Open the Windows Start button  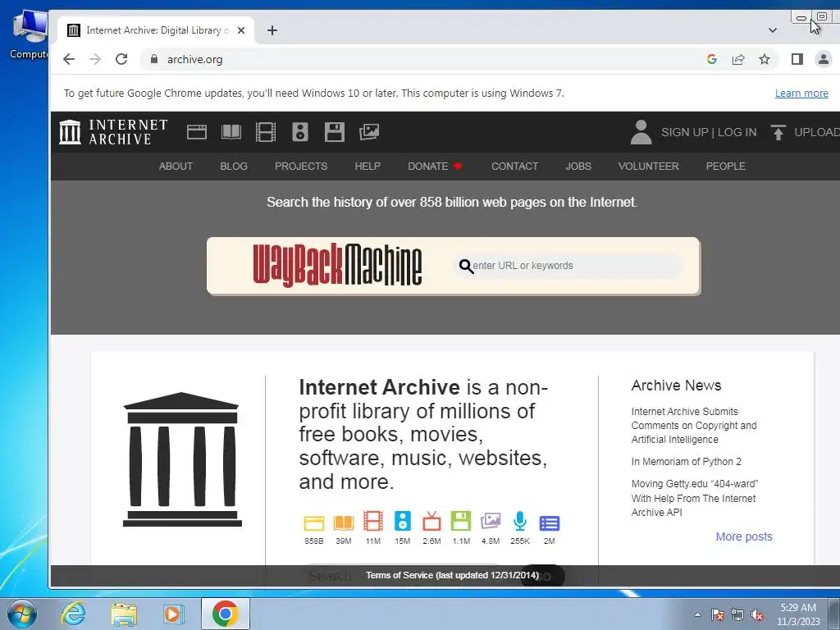[x=21, y=614]
